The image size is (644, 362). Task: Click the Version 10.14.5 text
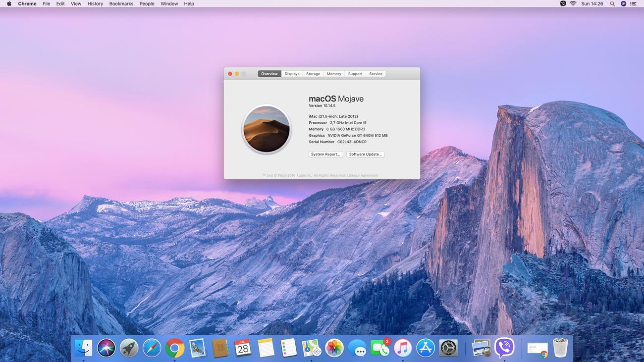[322, 105]
